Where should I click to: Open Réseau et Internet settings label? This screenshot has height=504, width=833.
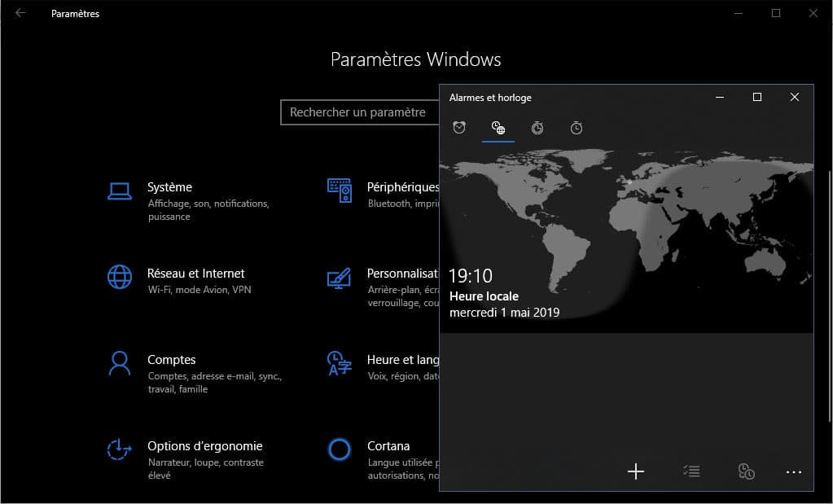point(195,274)
